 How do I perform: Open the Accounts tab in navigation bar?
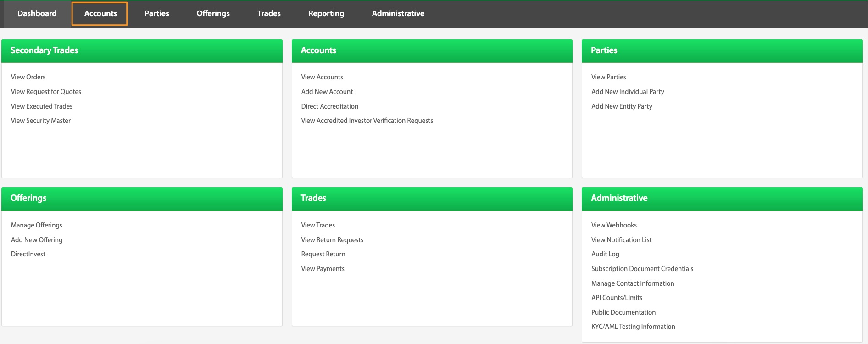(100, 13)
